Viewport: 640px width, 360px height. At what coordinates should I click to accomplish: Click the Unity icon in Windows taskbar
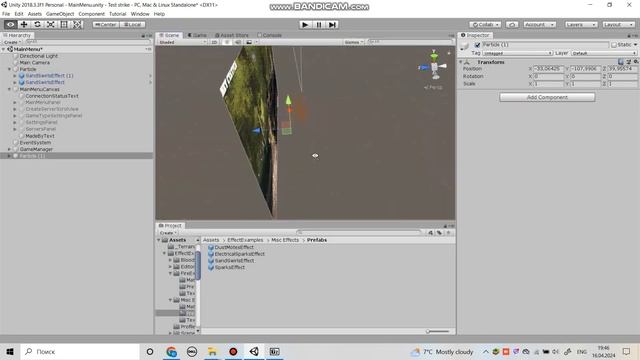pos(254,351)
